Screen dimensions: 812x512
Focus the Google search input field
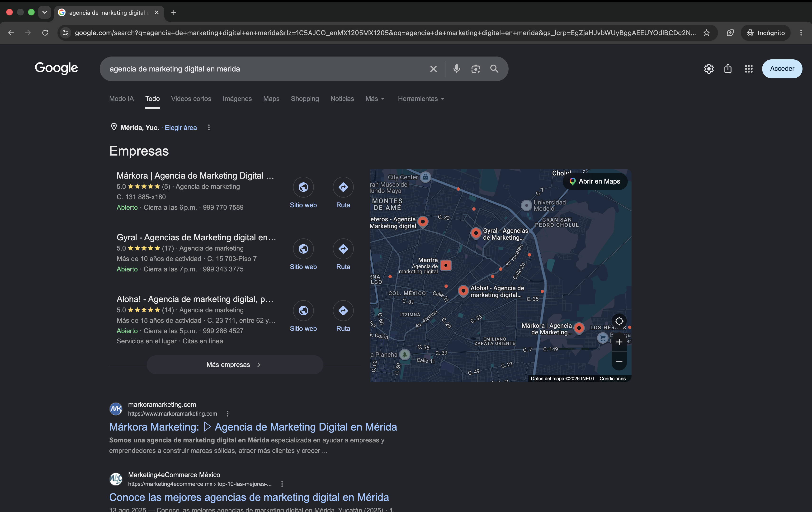[x=266, y=69]
